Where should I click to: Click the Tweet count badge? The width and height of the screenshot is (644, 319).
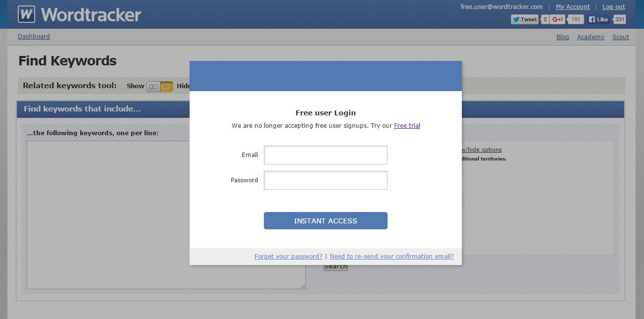(x=545, y=19)
